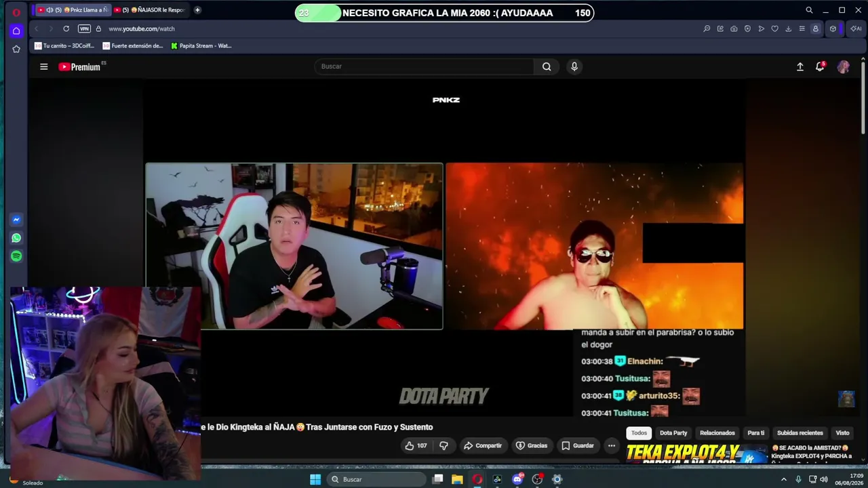Image resolution: width=868 pixels, height=488 pixels.
Task: Select the Visto filter chip
Action: (842, 432)
